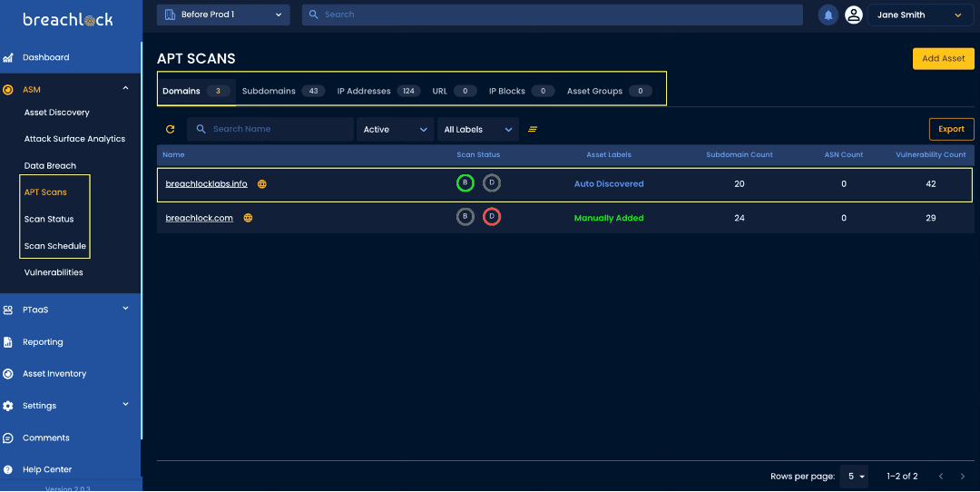
Task: Click the Auto Discovered label
Action: [x=609, y=183]
